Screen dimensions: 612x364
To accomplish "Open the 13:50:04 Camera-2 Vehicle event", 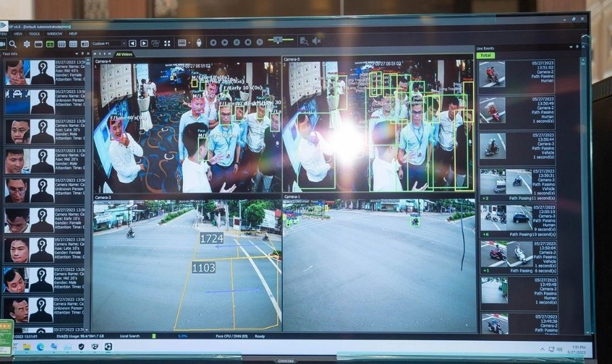I will 518,257.
